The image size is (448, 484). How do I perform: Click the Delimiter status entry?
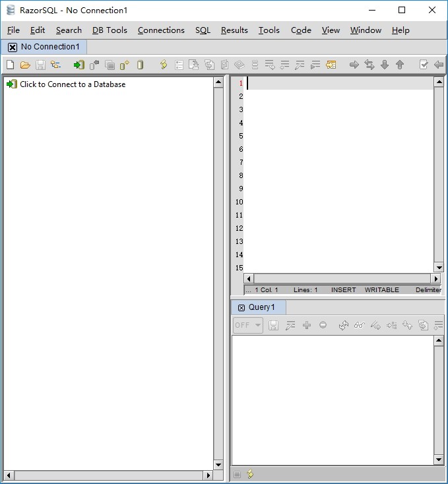tap(428, 290)
